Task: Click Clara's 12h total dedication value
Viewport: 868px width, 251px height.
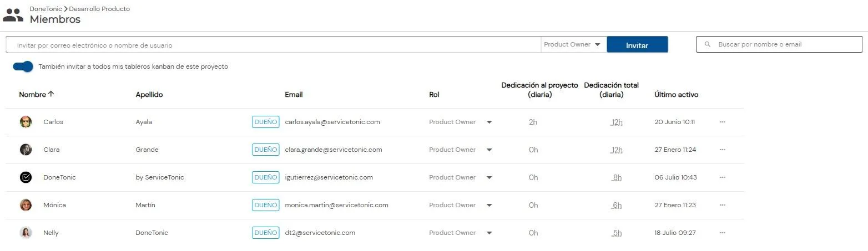Action: pyautogui.click(x=616, y=150)
